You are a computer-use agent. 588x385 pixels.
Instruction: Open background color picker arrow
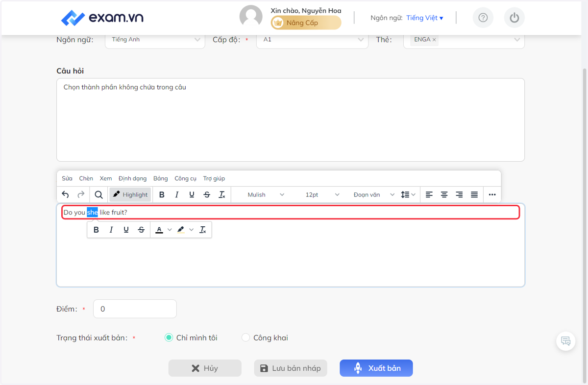click(191, 230)
